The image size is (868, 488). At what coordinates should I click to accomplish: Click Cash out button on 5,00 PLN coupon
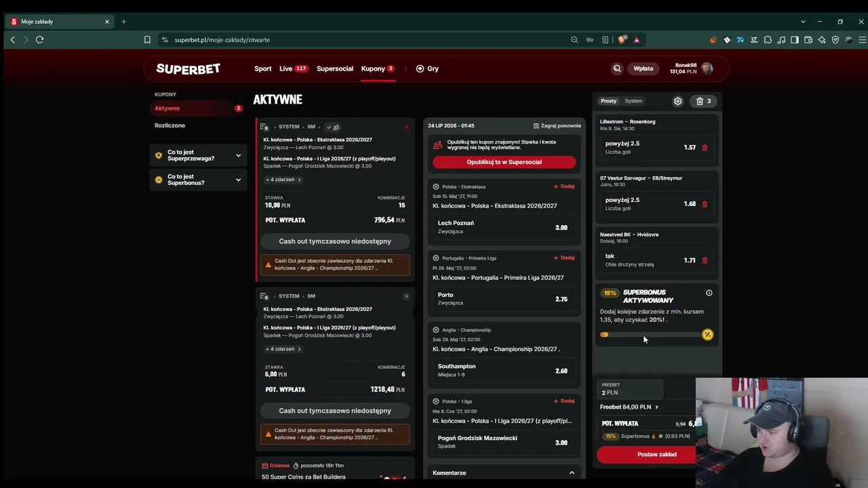pyautogui.click(x=335, y=411)
